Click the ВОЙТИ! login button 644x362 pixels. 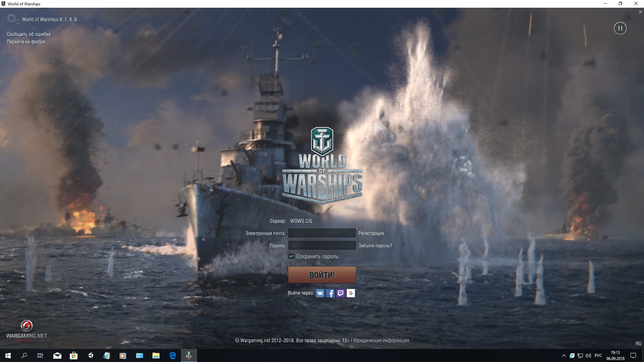322,275
